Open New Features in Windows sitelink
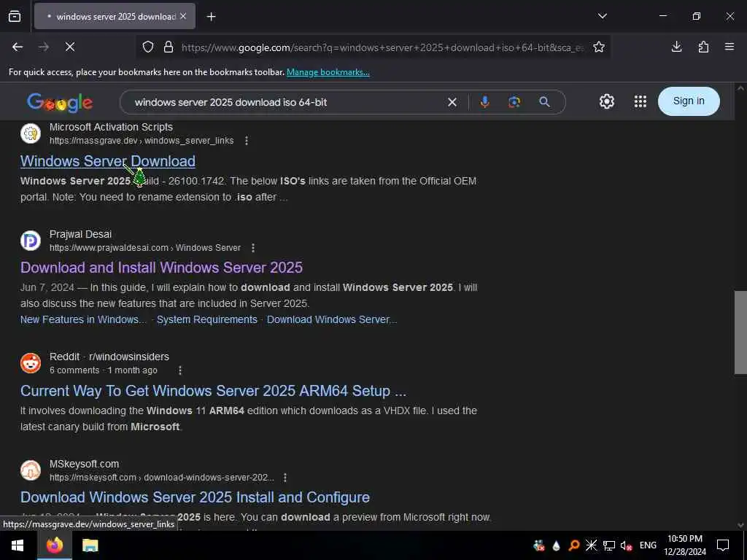 (x=83, y=319)
